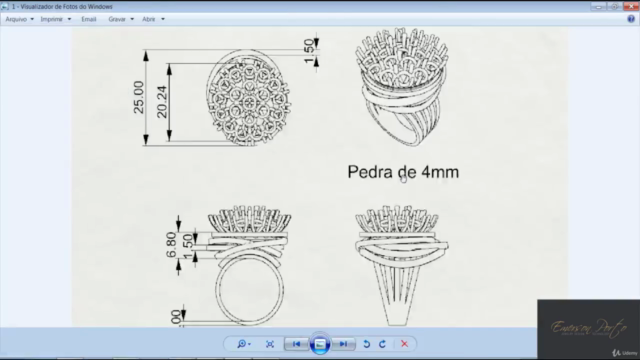Viewport: 640px width, 360px height.
Task: Go to the previous photo
Action: tap(297, 344)
